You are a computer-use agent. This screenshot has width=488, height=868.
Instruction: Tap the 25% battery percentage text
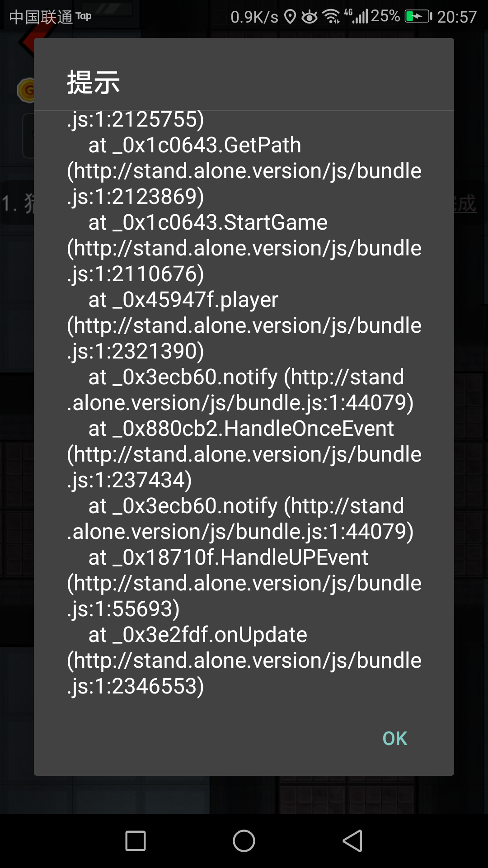tap(385, 16)
